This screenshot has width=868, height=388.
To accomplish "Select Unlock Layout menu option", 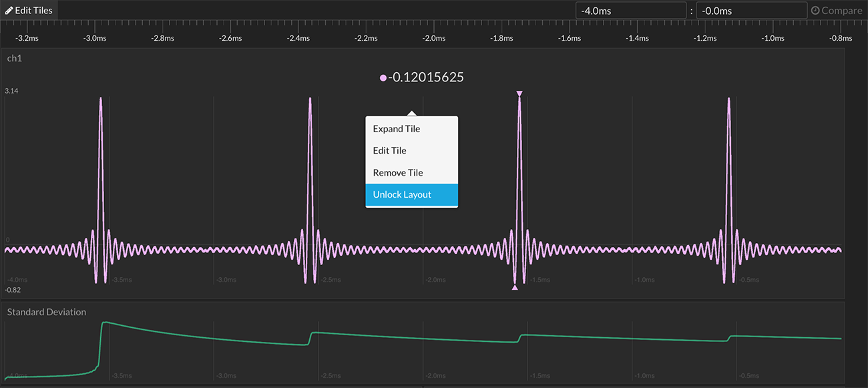I will (402, 195).
